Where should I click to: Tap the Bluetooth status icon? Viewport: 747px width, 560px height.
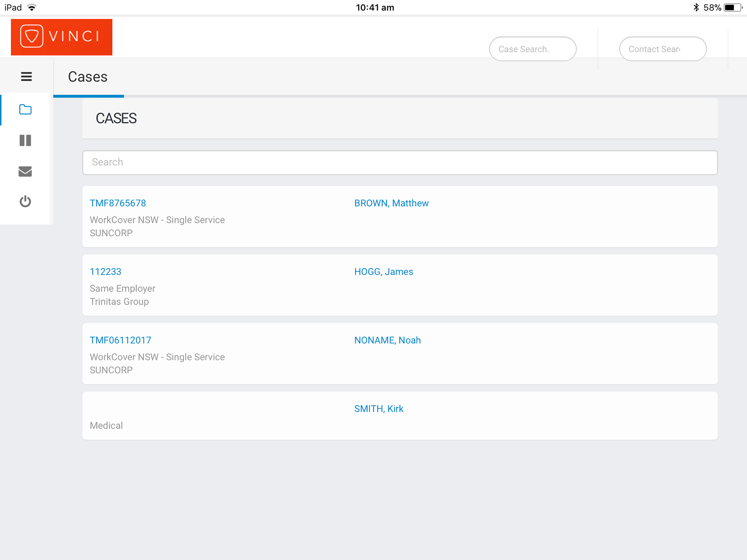pyautogui.click(x=696, y=7)
